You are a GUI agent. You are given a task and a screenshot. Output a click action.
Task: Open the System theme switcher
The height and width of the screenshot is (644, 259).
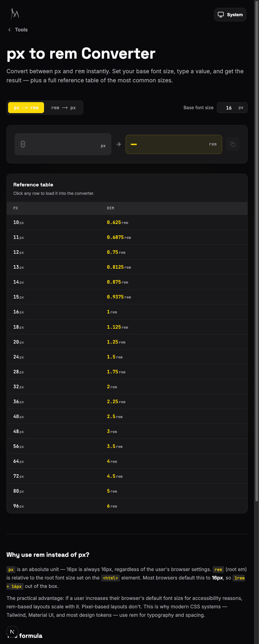pyautogui.click(x=230, y=15)
